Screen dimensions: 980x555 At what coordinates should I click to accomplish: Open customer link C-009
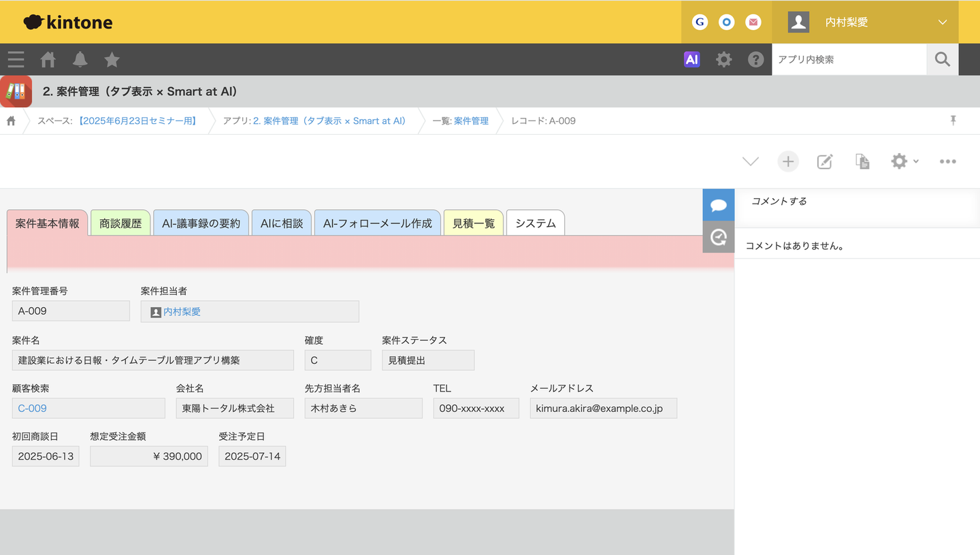(33, 409)
